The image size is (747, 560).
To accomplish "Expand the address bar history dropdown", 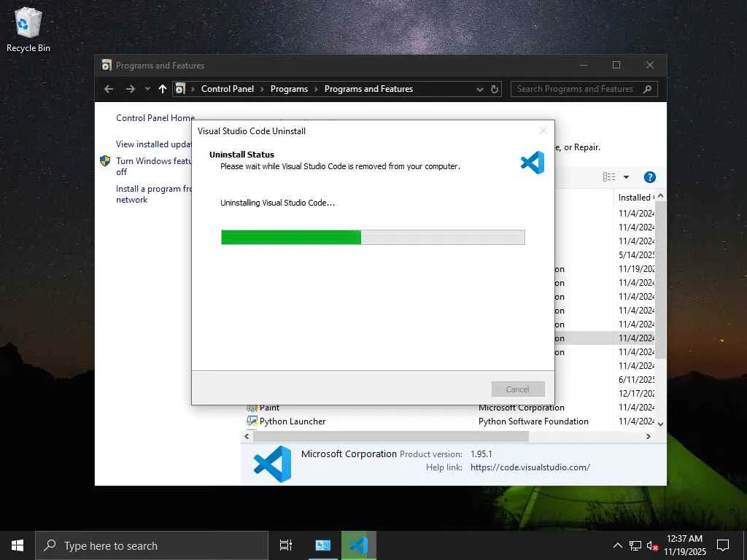I will click(x=480, y=89).
